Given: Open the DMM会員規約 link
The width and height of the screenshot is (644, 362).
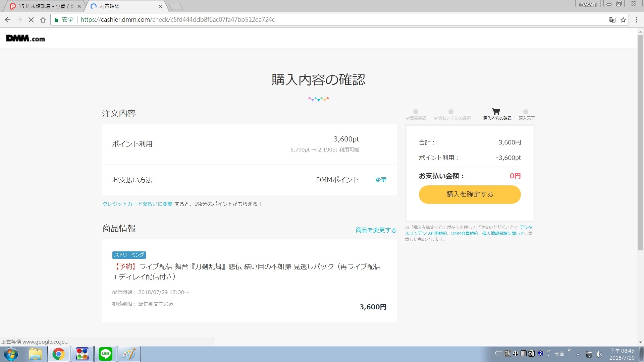Looking at the screenshot, I should (x=465, y=233).
